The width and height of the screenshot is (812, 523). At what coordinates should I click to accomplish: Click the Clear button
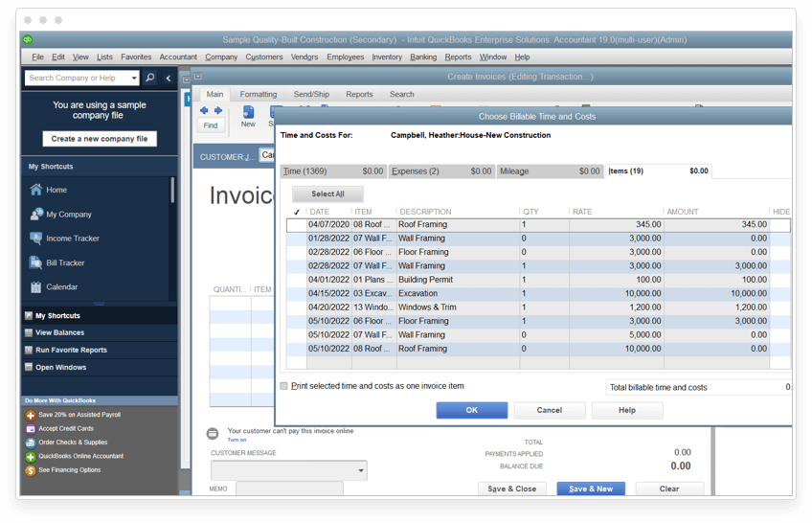(669, 489)
